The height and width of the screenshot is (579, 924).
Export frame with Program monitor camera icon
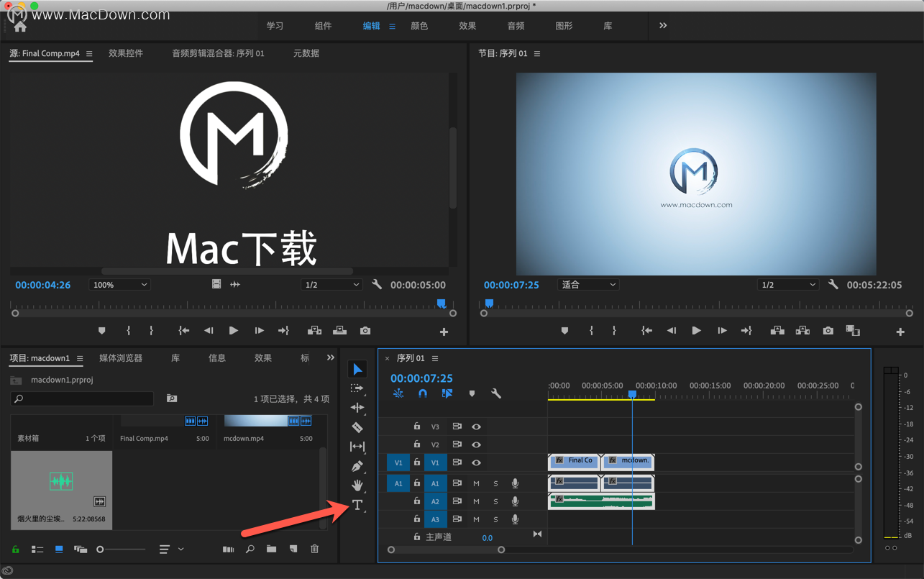tap(828, 331)
